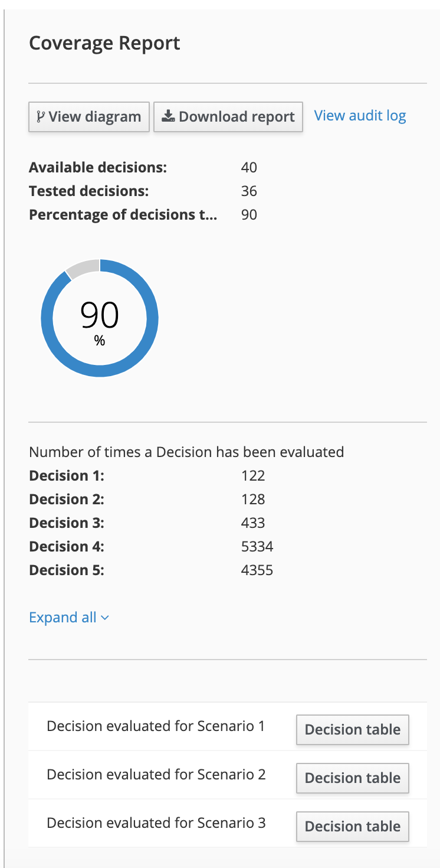
Task: Click the Decision 1 label
Action: coord(67,476)
